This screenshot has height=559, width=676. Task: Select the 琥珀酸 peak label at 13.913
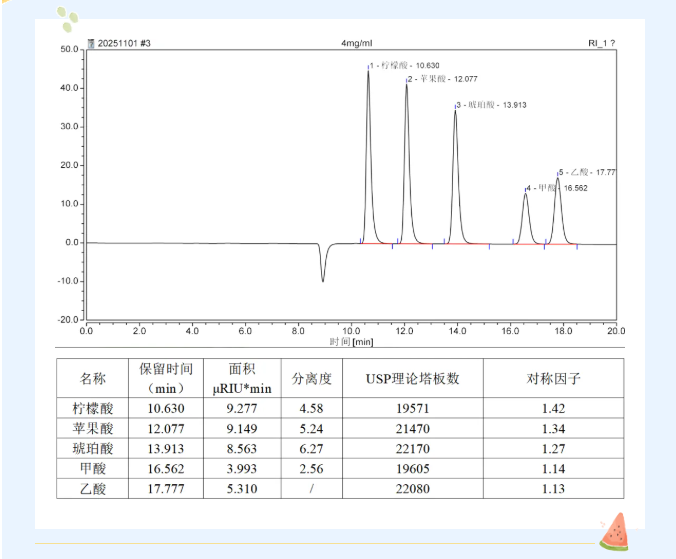492,105
